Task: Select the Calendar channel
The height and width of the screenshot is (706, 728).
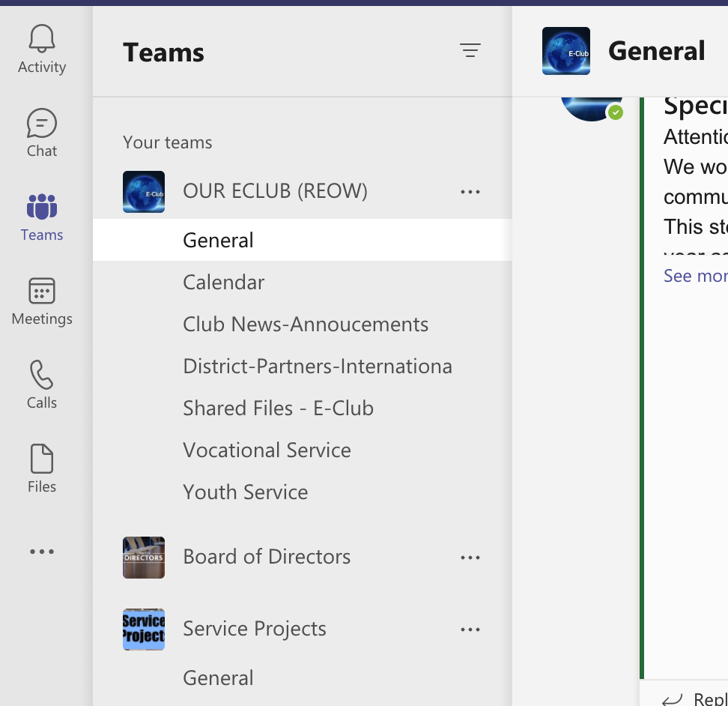Action: (x=224, y=283)
